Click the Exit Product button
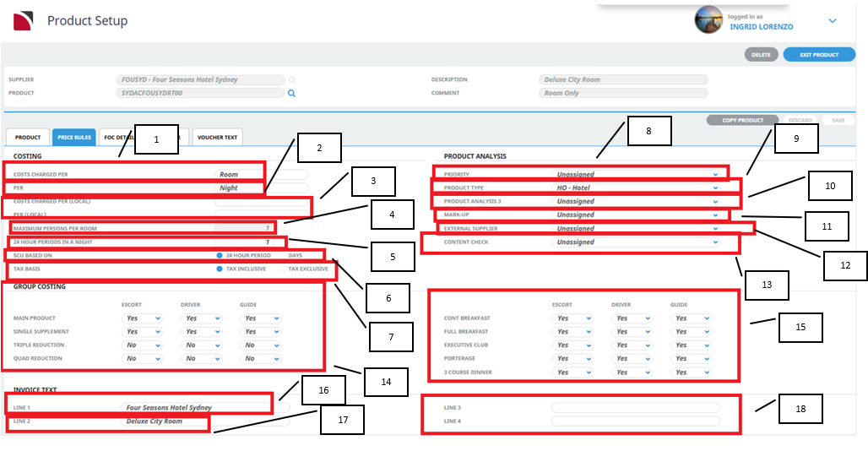 coord(819,55)
